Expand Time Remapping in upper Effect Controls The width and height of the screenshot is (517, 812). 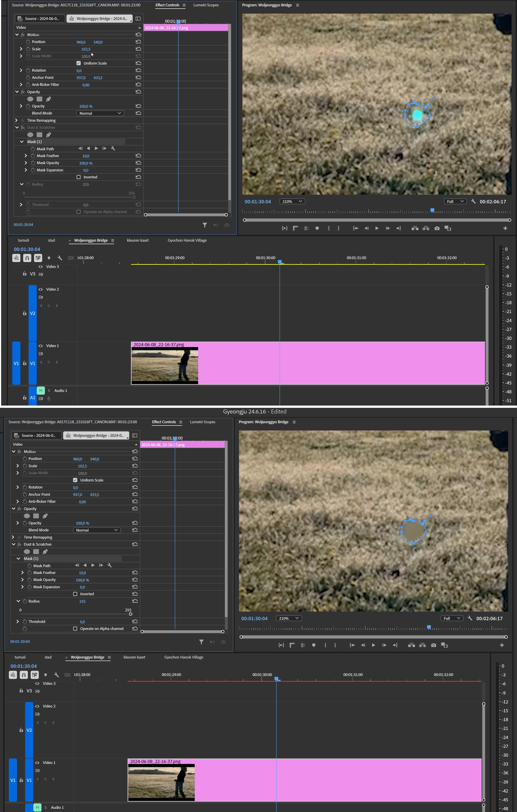(16, 120)
